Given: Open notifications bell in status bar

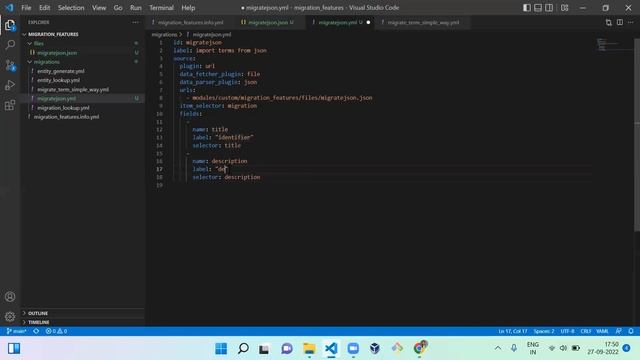Looking at the screenshot, I should click(631, 331).
